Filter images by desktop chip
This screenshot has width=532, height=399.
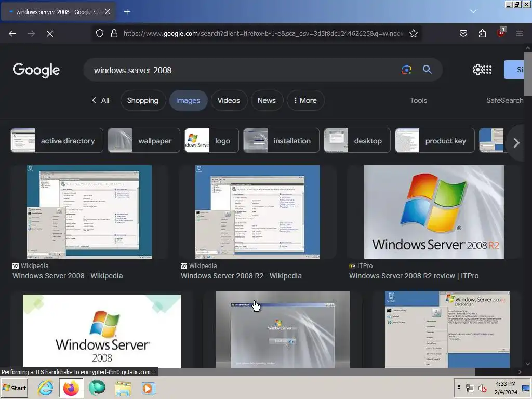(x=357, y=140)
